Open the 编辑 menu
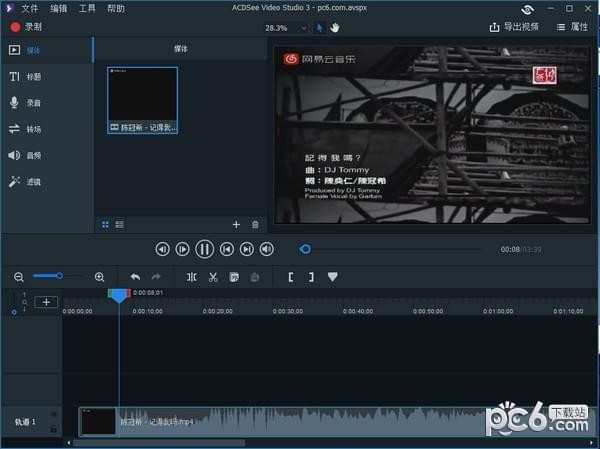Image resolution: width=600 pixels, height=449 pixels. pyautogui.click(x=59, y=8)
